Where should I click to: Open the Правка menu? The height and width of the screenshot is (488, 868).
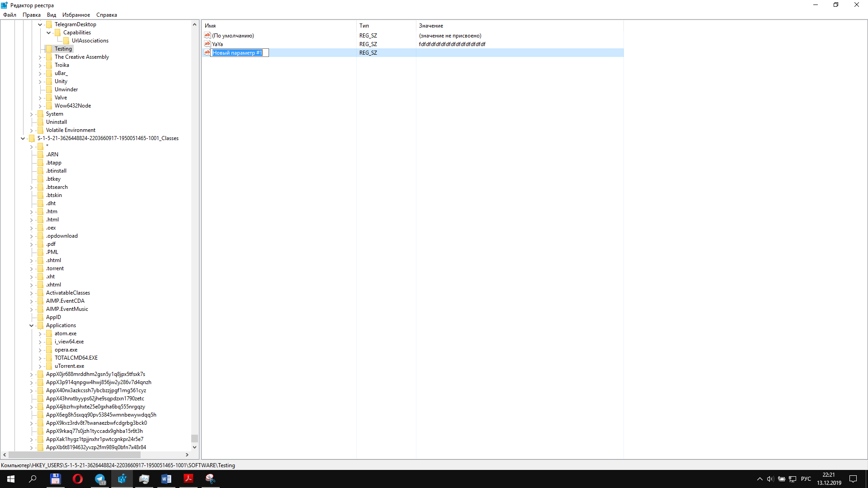[32, 15]
